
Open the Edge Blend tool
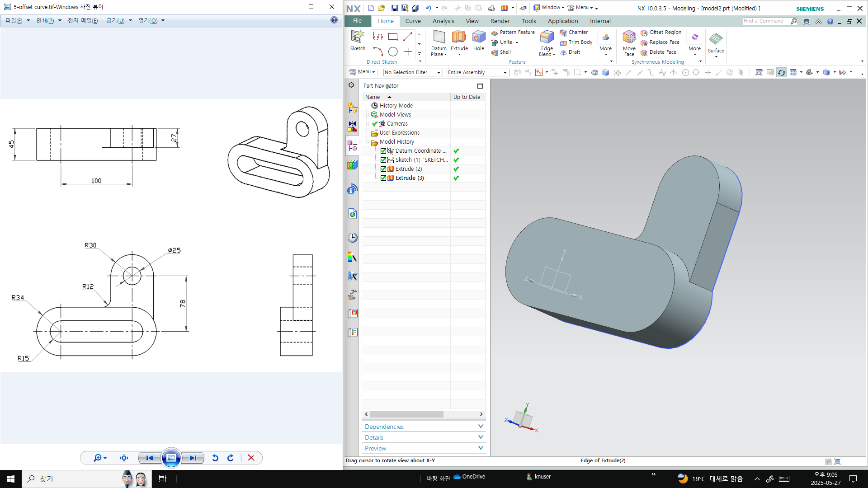[x=547, y=38]
